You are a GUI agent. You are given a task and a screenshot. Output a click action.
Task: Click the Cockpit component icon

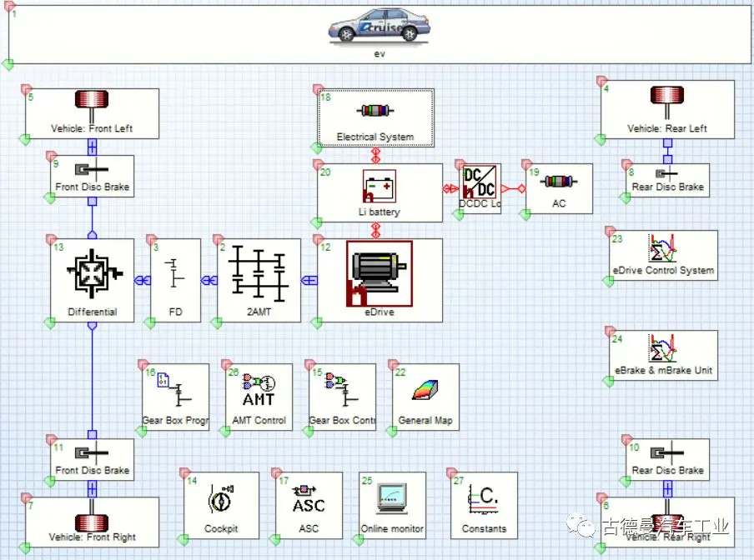tap(221, 500)
